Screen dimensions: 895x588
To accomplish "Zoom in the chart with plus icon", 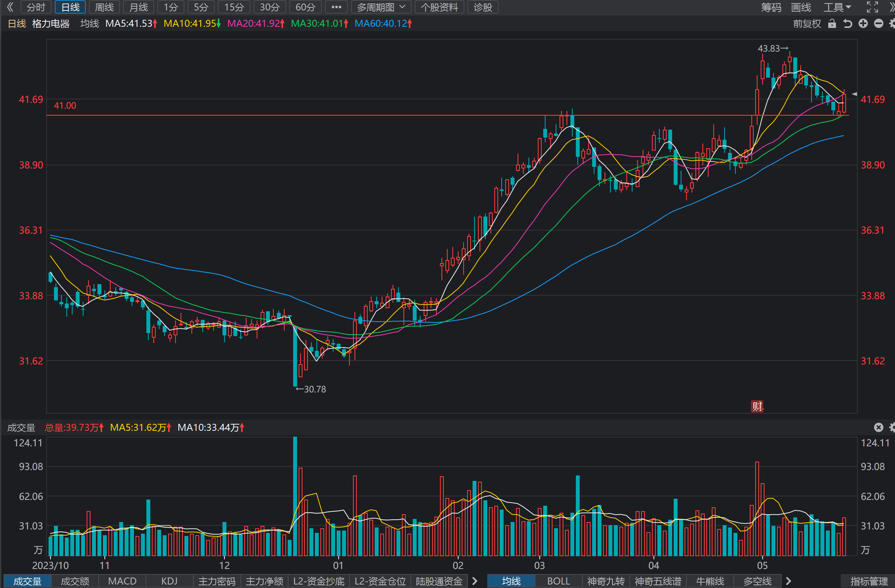I will [x=863, y=24].
